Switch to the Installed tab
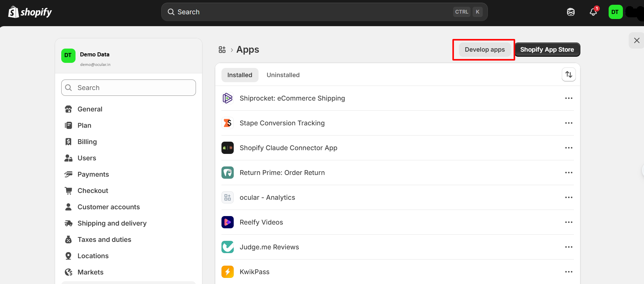 point(240,75)
